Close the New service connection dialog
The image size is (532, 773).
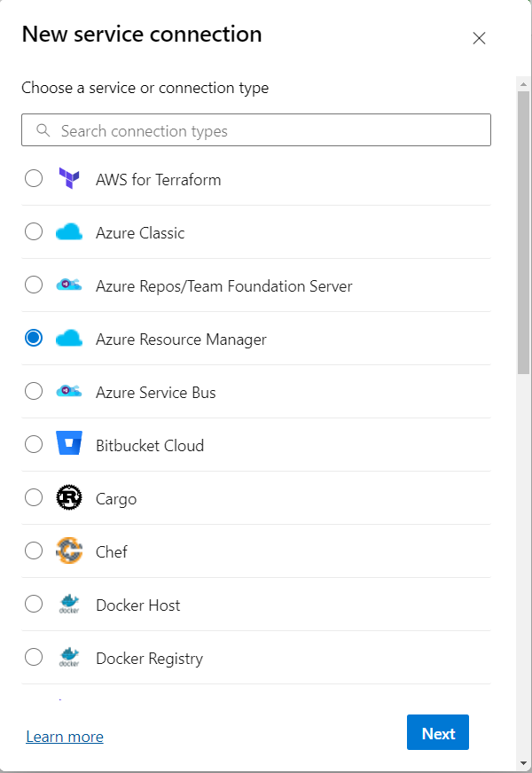click(x=480, y=38)
